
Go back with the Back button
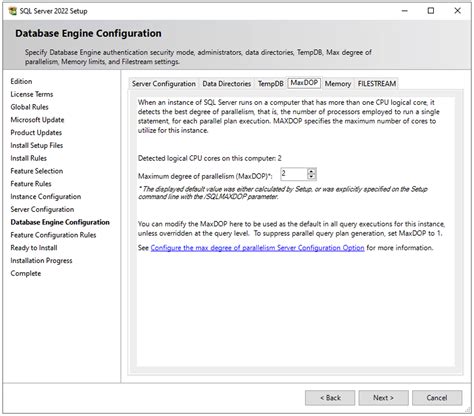[330, 398]
